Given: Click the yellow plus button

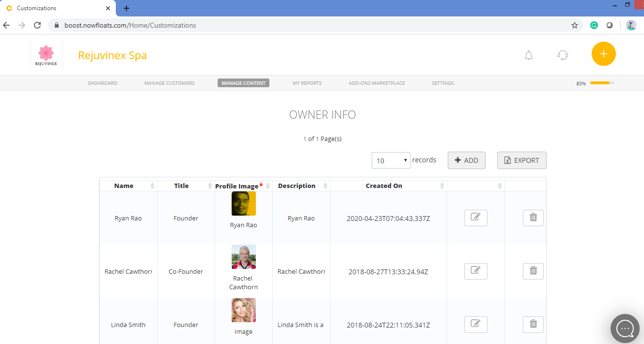Looking at the screenshot, I should (604, 54).
